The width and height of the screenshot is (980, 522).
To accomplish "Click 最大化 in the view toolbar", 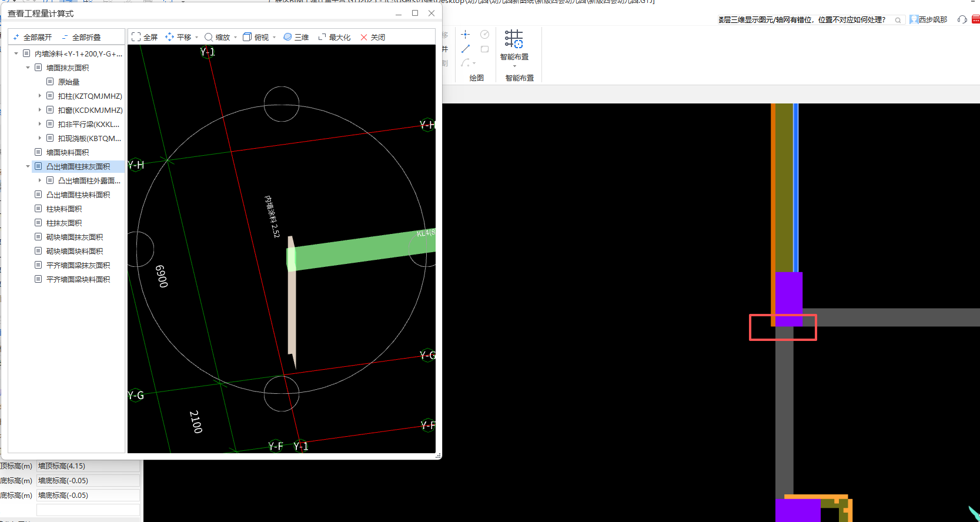I will pyautogui.click(x=334, y=37).
